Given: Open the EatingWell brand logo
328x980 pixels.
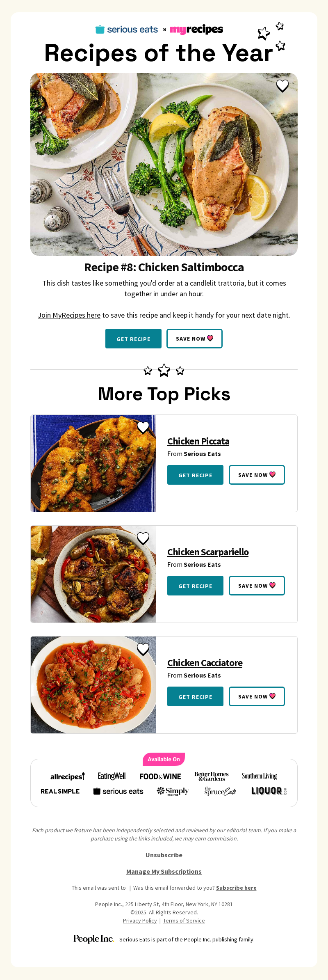Looking at the screenshot, I should pos(112,776).
